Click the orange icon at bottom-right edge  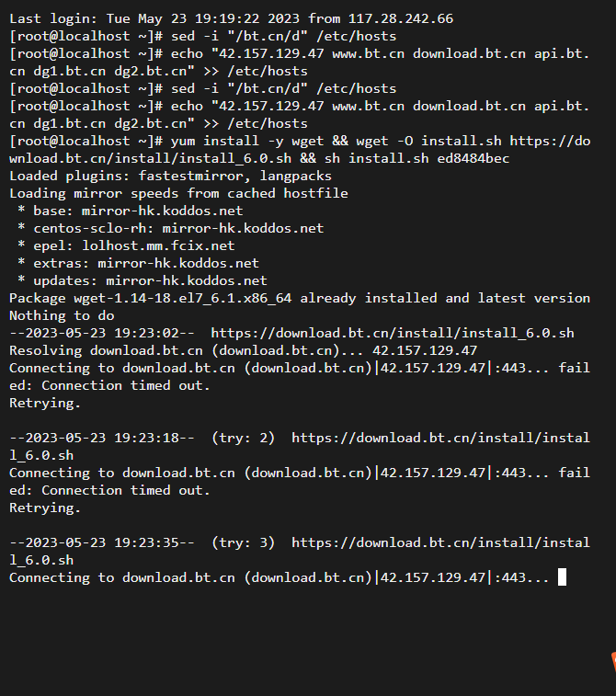pyautogui.click(x=613, y=661)
